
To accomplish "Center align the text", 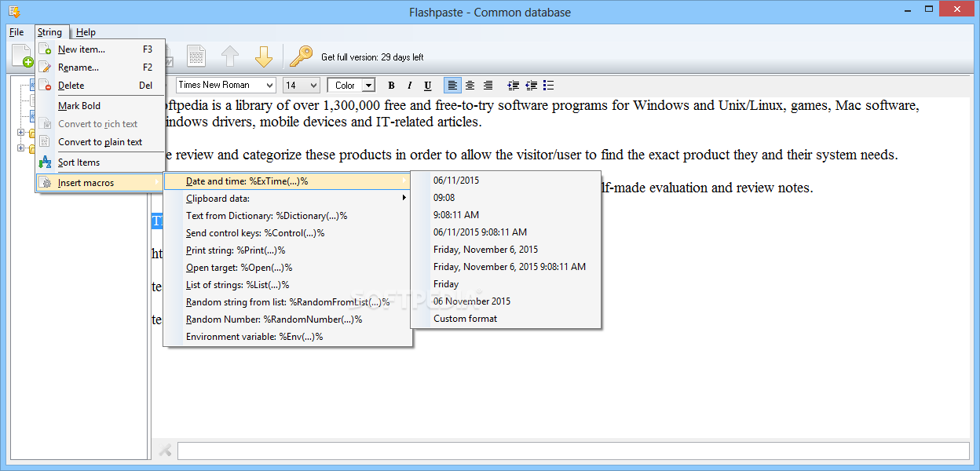I will pyautogui.click(x=470, y=86).
